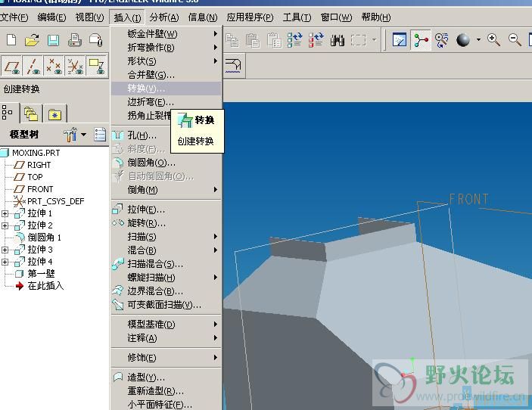Viewport: 532px width, 410px height.
Task: Click the regenerate manager icon
Action: (316, 40)
